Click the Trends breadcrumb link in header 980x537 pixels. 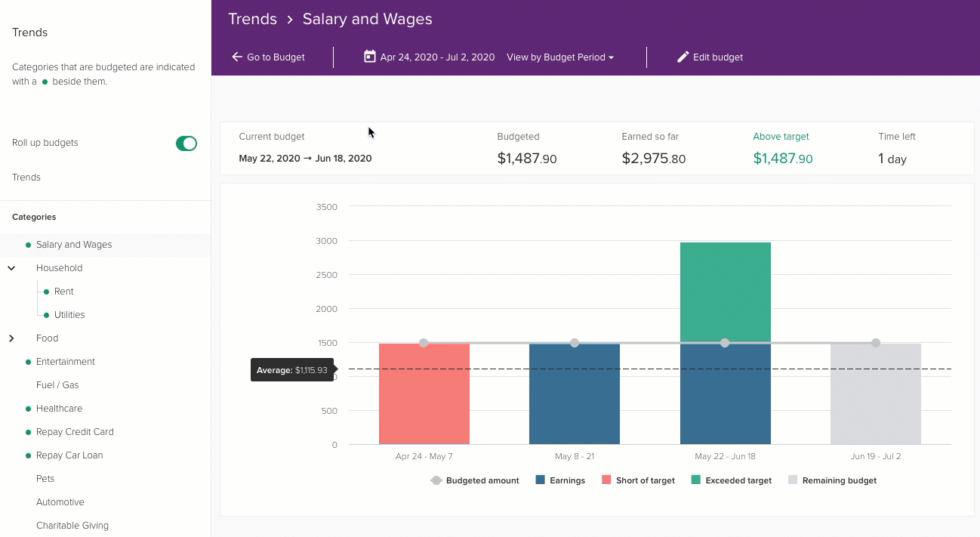[252, 19]
